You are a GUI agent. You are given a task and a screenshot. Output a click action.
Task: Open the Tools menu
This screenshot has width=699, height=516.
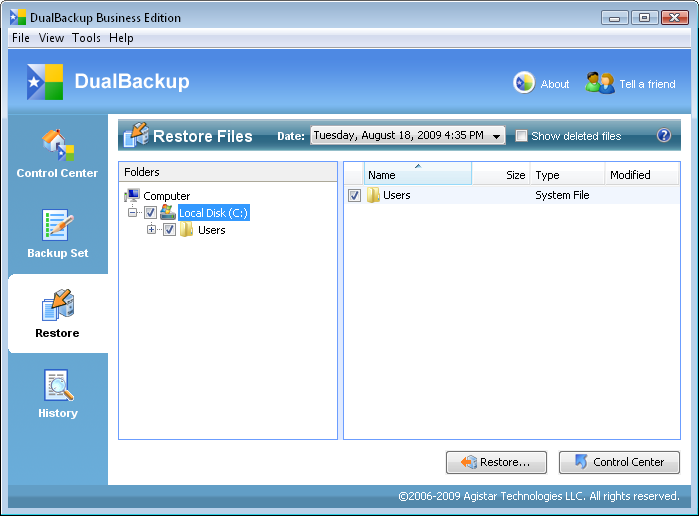point(86,38)
